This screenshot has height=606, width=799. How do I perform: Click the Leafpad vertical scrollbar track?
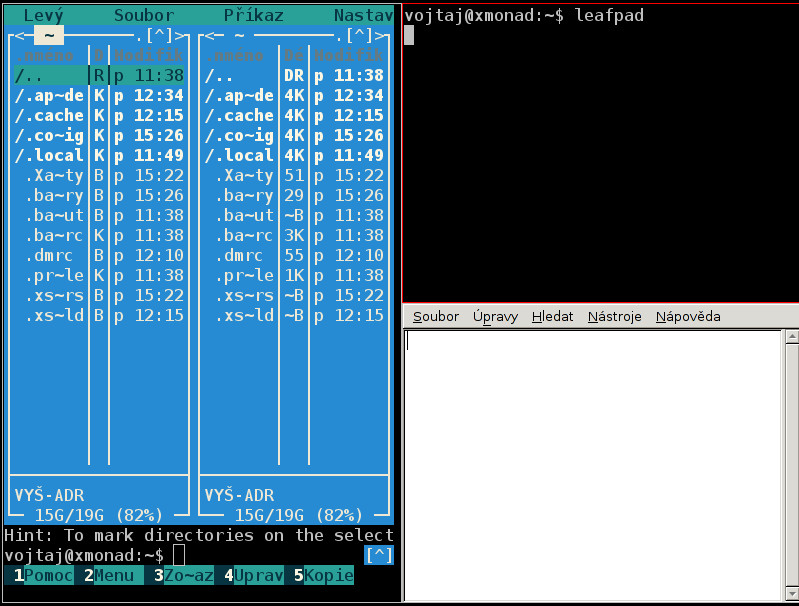click(x=792, y=465)
